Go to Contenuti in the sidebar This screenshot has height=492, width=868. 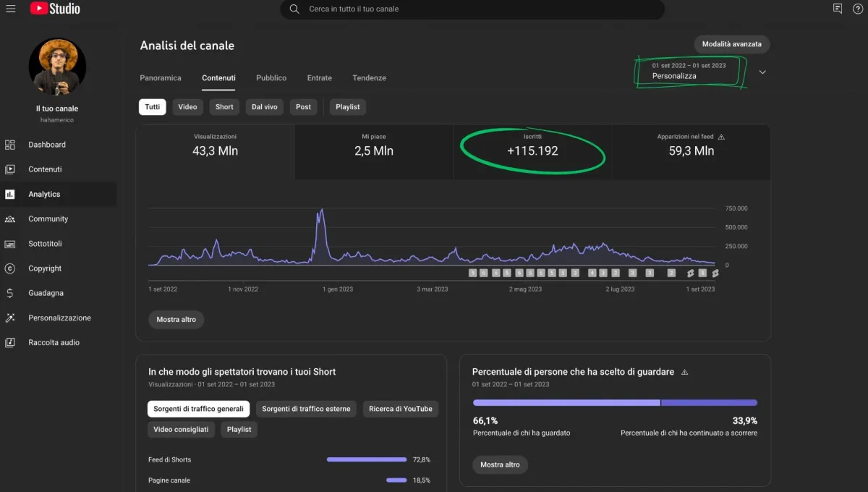(x=45, y=169)
